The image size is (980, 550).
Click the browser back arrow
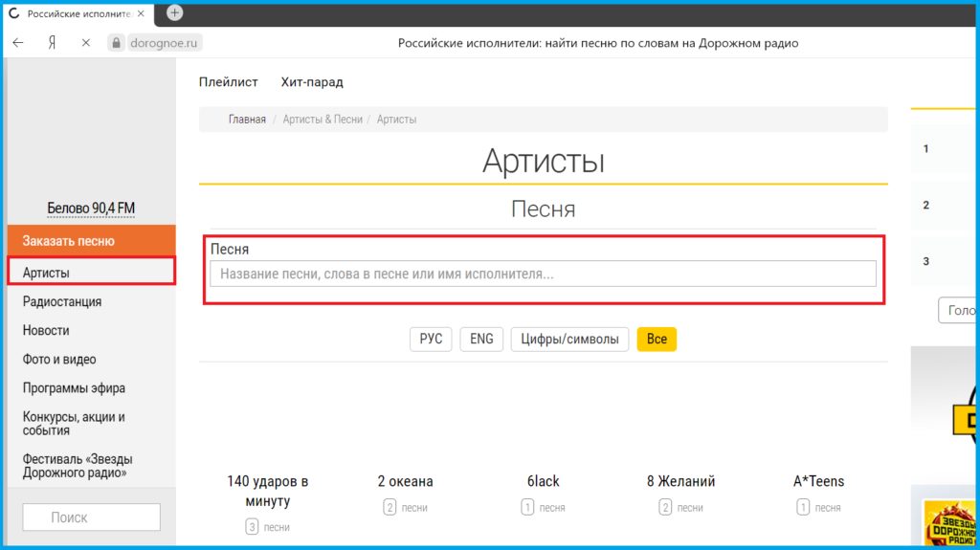pos(18,43)
